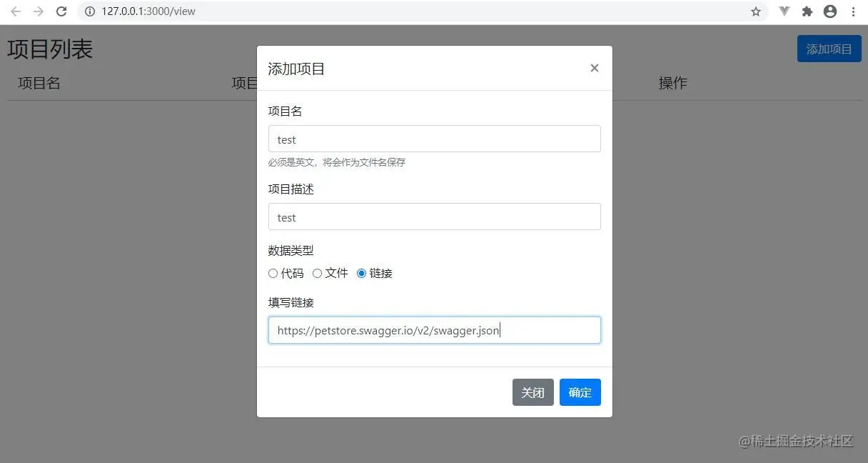Click the 关闭 button

click(533, 392)
